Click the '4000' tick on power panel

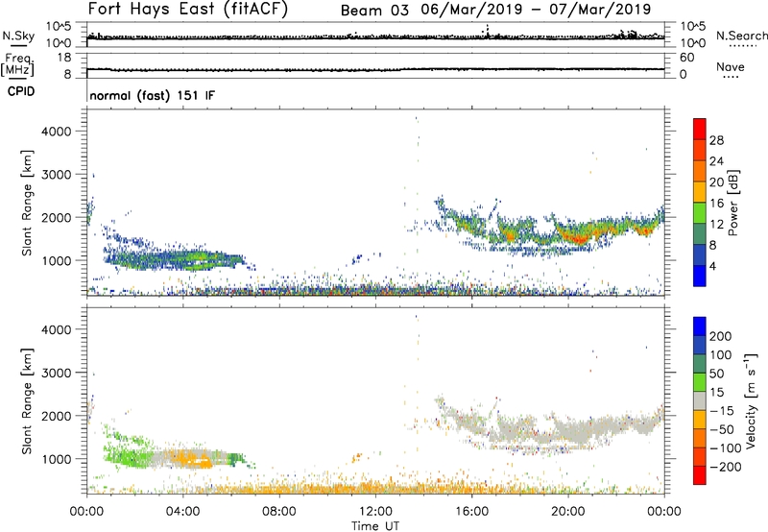click(x=56, y=132)
